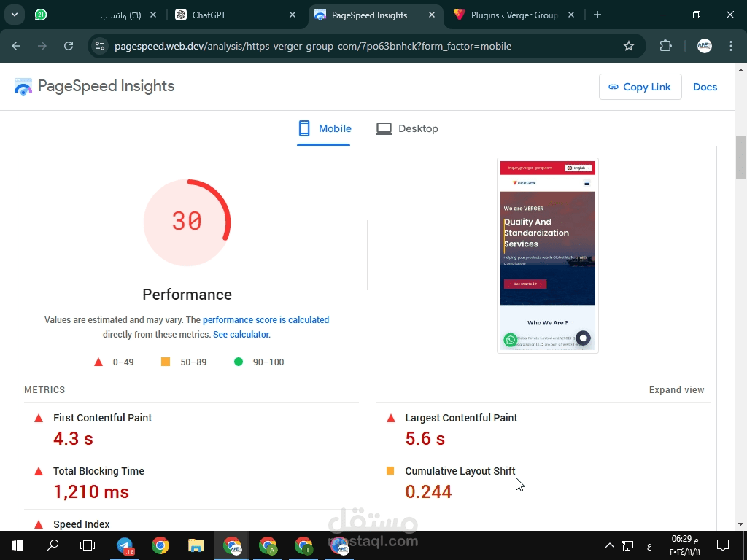Click the Total Blocking Time label
Screen dimensions: 747x560
pyautogui.click(x=98, y=471)
